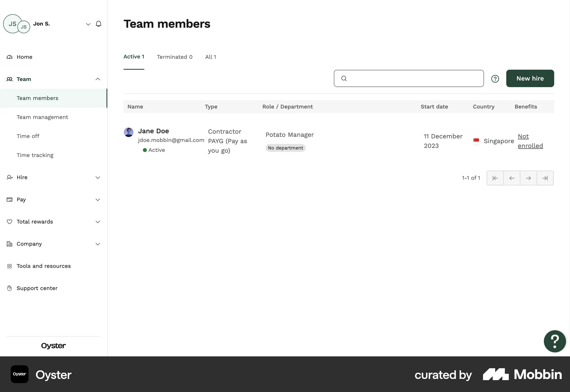Image resolution: width=570 pixels, height=392 pixels.
Task: Click the search help question mark icon
Action: (x=495, y=78)
